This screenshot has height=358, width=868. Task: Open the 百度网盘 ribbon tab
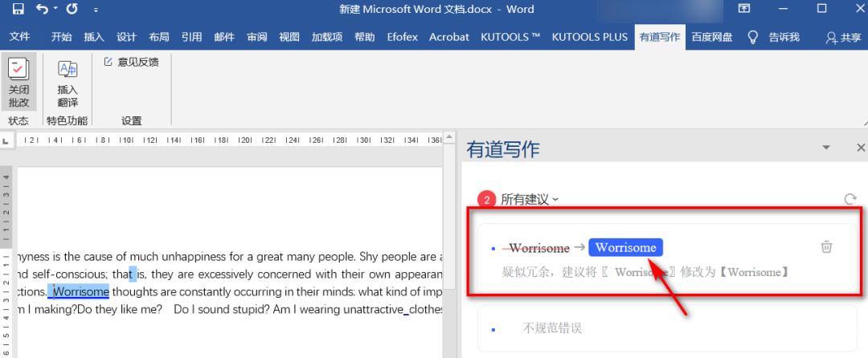(712, 37)
